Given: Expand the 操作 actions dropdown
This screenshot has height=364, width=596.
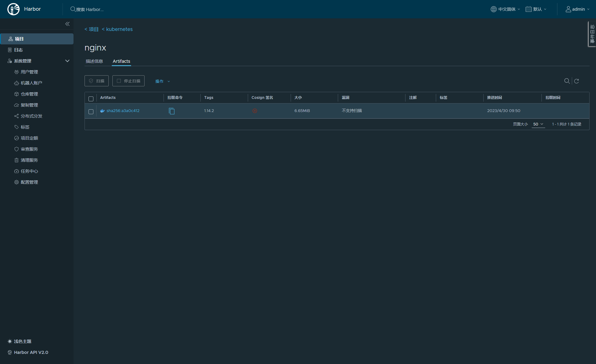Looking at the screenshot, I should point(162,81).
